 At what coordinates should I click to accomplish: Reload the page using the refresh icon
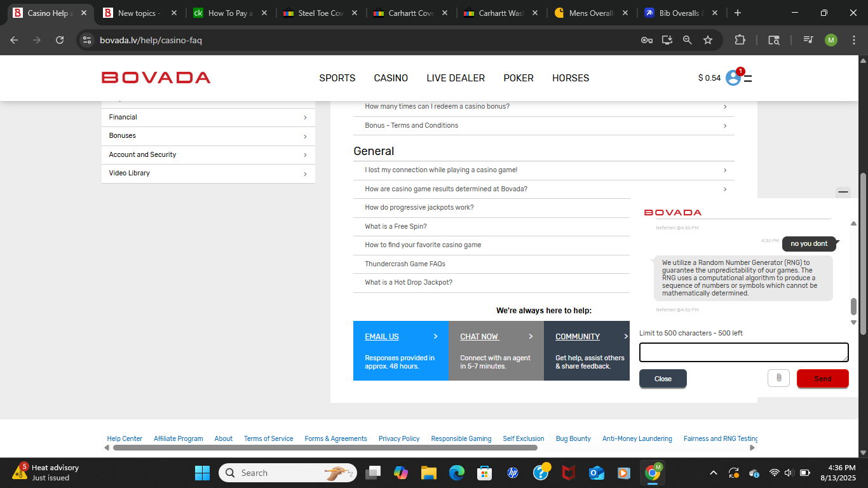[60, 40]
